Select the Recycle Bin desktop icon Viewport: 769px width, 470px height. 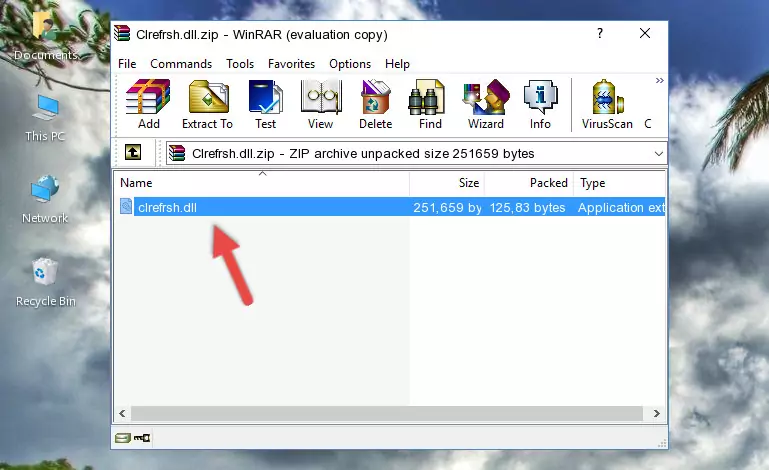[x=46, y=283]
